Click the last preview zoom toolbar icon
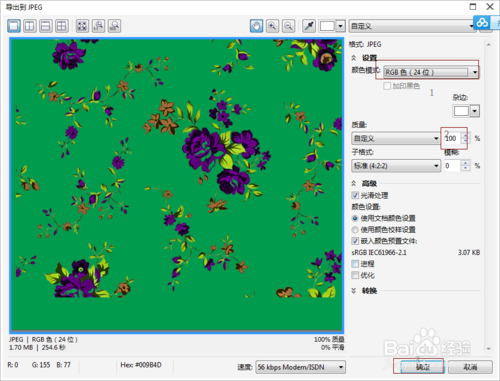 coord(114,26)
